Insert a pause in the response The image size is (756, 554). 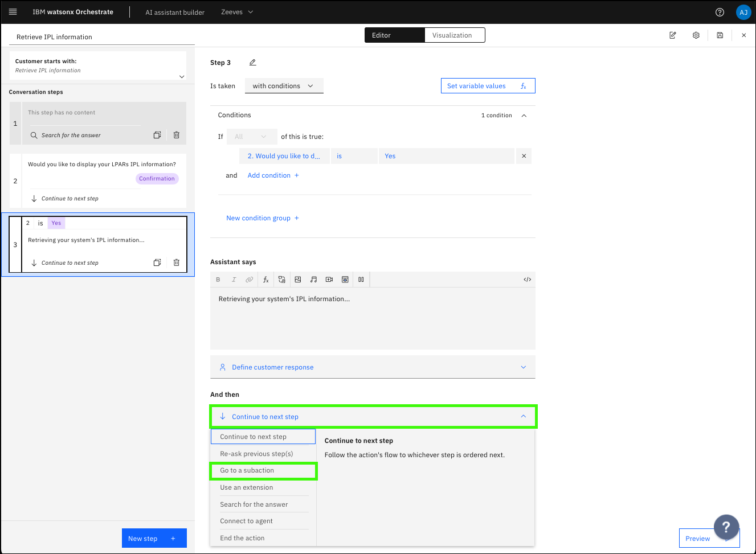[361, 280]
